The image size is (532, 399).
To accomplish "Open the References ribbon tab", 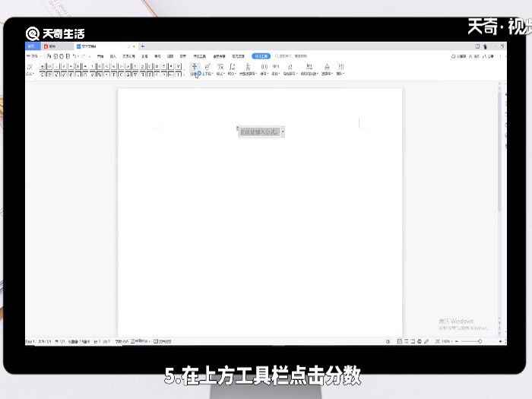I will click(x=144, y=56).
